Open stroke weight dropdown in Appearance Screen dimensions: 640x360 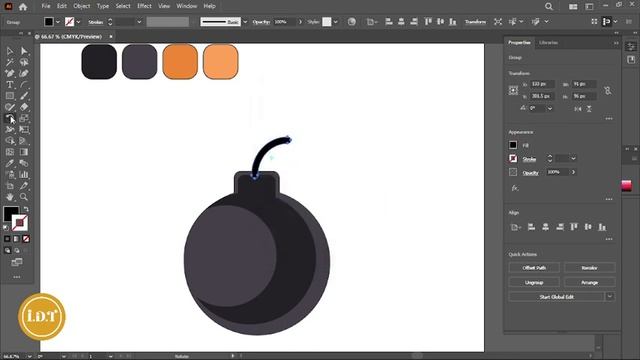pyautogui.click(x=573, y=158)
